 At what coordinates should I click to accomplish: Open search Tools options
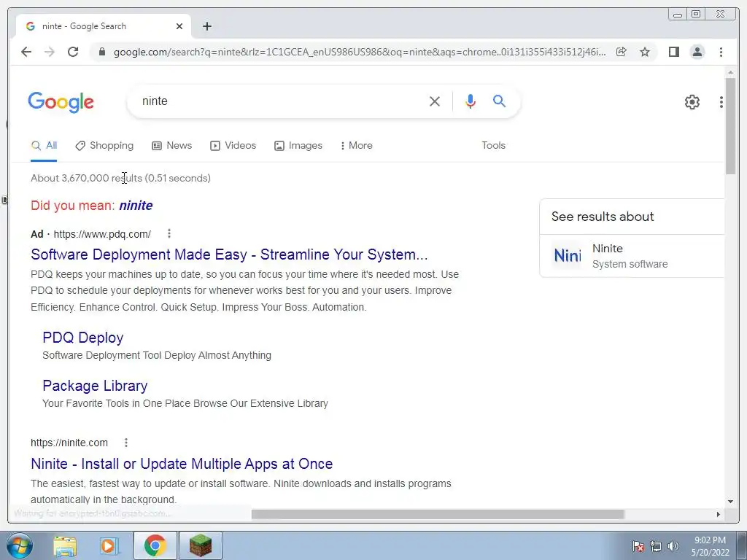[493, 146]
